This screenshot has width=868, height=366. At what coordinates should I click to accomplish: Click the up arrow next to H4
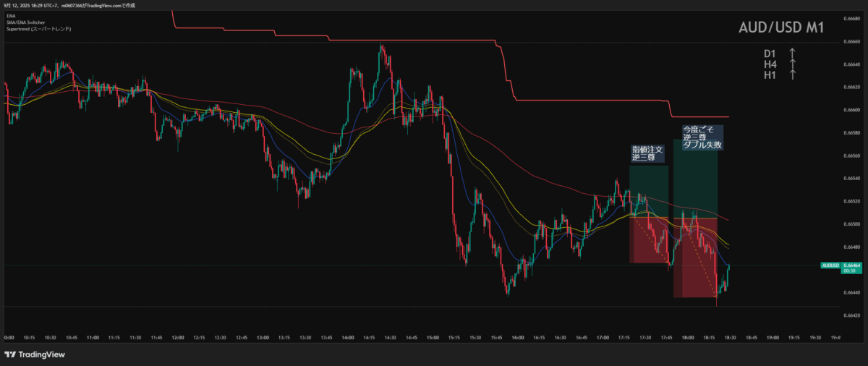click(x=793, y=64)
